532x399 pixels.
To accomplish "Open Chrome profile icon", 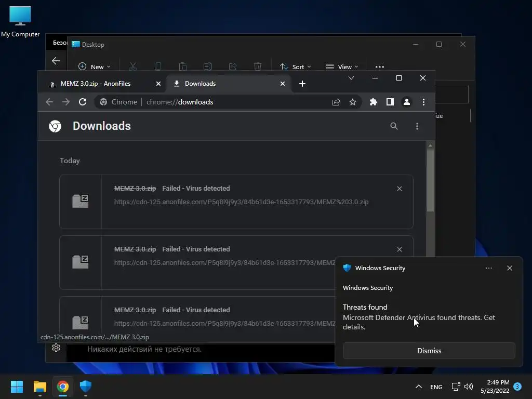I will coord(406,102).
